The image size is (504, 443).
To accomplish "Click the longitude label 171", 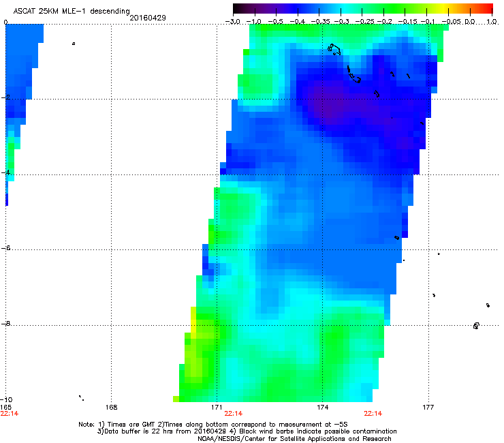I will point(217,408).
